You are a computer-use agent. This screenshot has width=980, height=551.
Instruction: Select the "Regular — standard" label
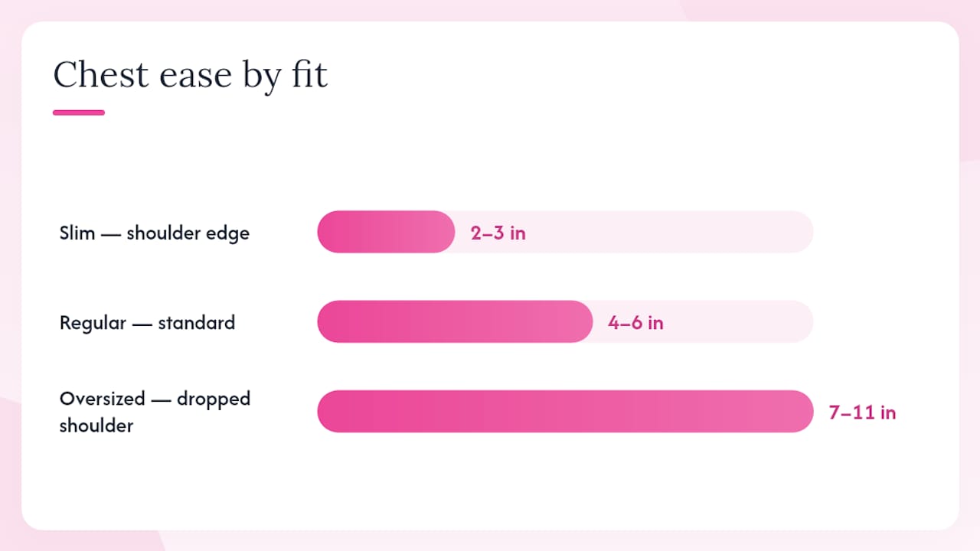coord(147,322)
